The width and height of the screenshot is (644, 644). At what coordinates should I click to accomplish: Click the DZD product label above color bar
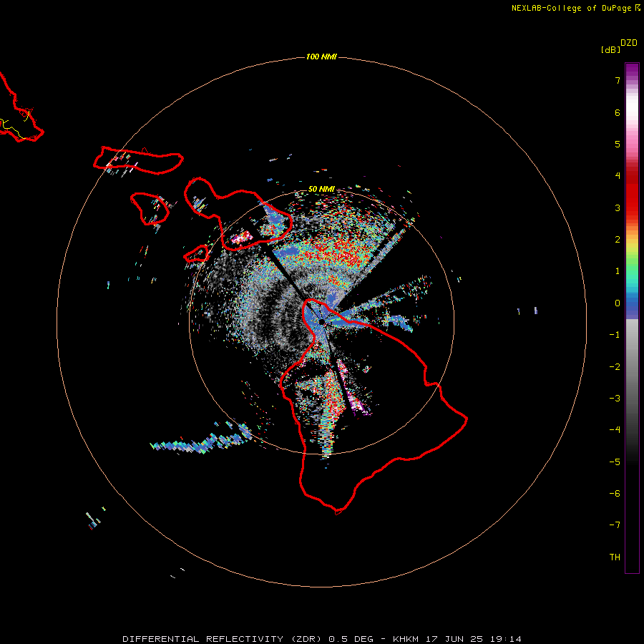629,43
